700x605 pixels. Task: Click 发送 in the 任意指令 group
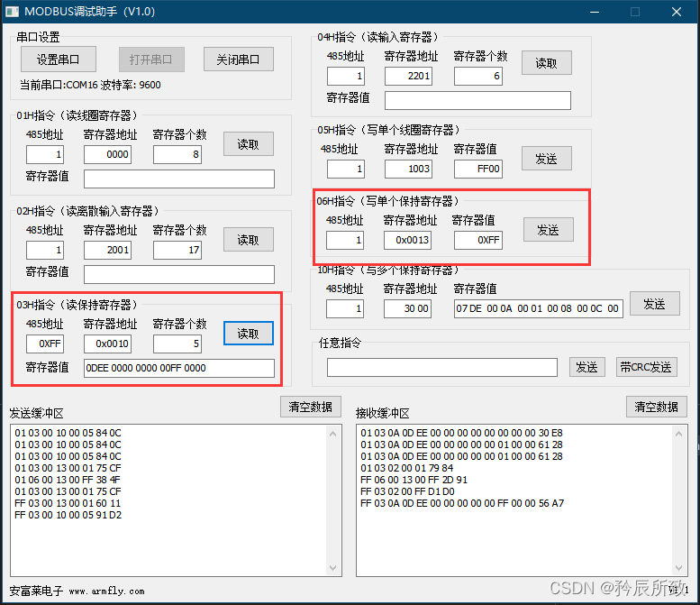(x=587, y=367)
